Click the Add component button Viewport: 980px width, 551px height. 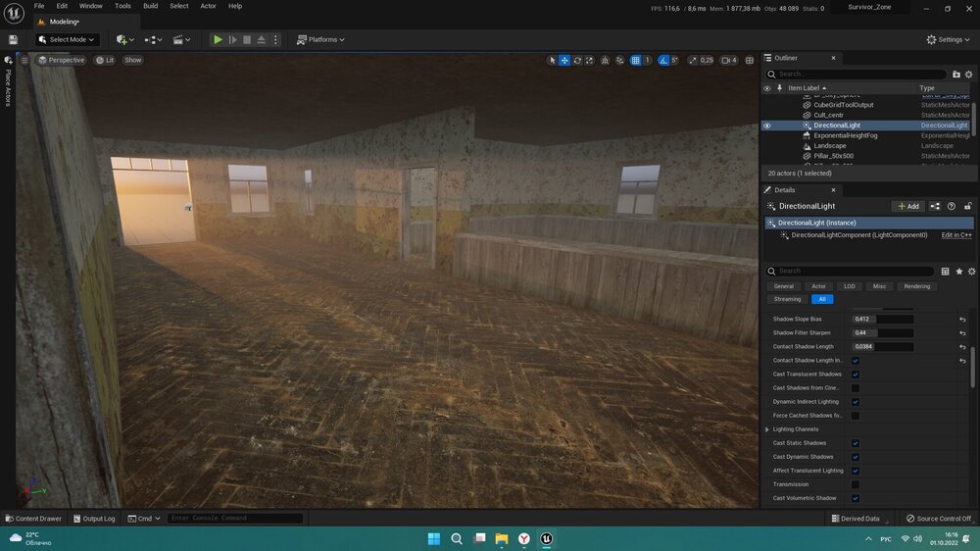(907, 207)
